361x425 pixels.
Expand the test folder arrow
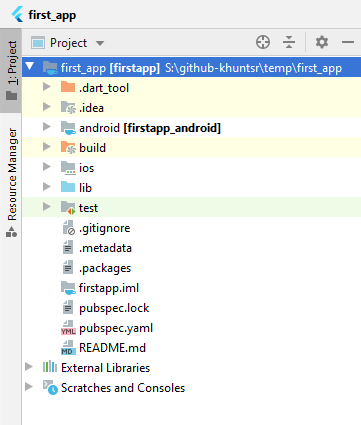(47, 207)
